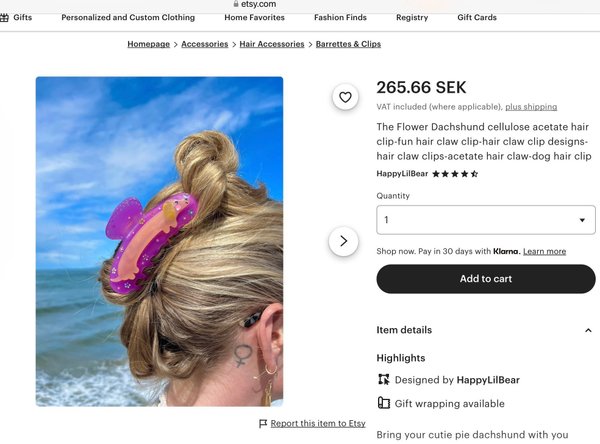Click the star rating icons beside HappyLilBear
600x444 pixels.
coord(455,174)
